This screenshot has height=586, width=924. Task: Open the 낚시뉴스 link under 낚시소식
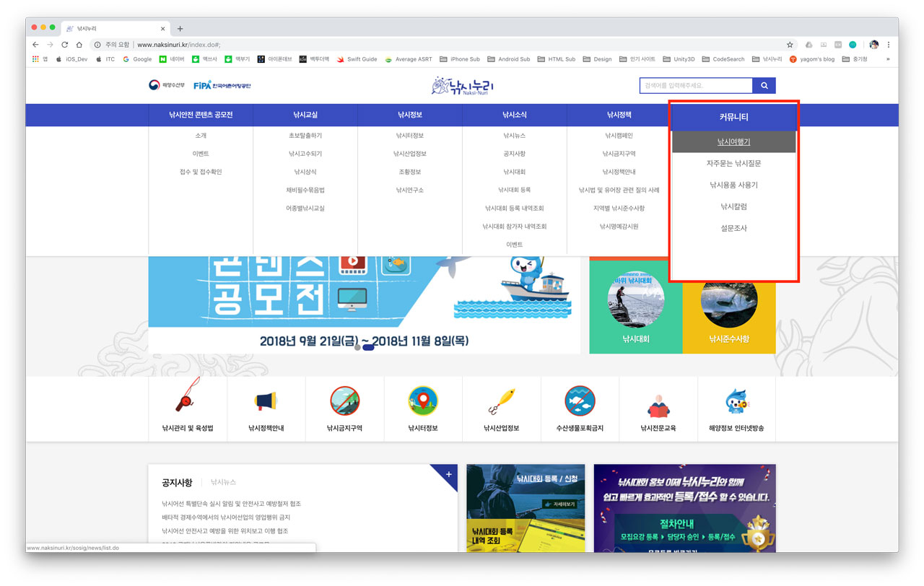515,136
